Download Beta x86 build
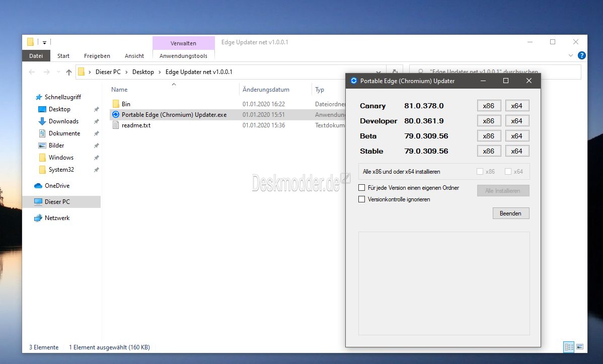Viewport: 603px width, 364px height. [488, 136]
